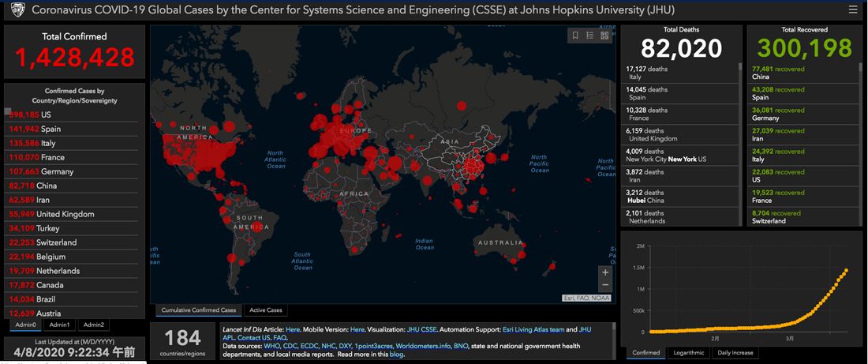Viewport: 868px width, 364px height.
Task: Open the hamburger menu in the header
Action: (x=852, y=10)
